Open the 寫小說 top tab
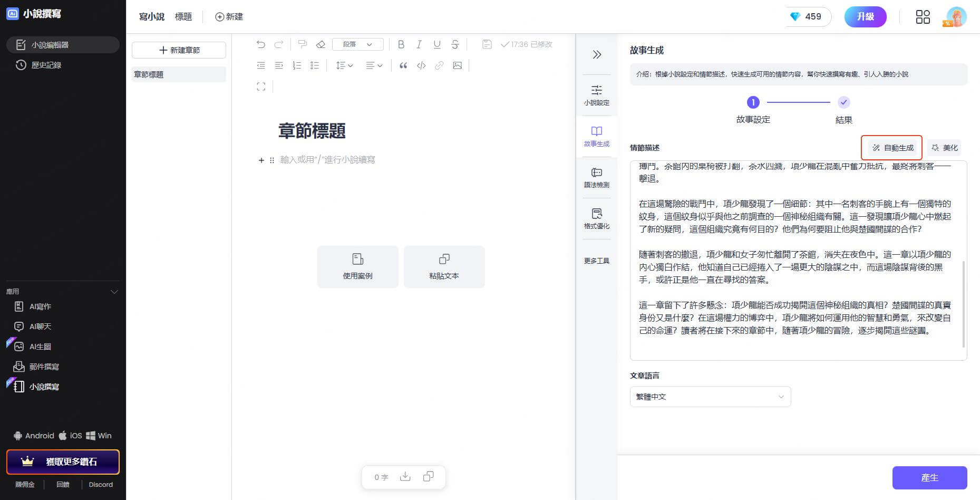Viewport: 980px width, 500px height. (x=152, y=16)
